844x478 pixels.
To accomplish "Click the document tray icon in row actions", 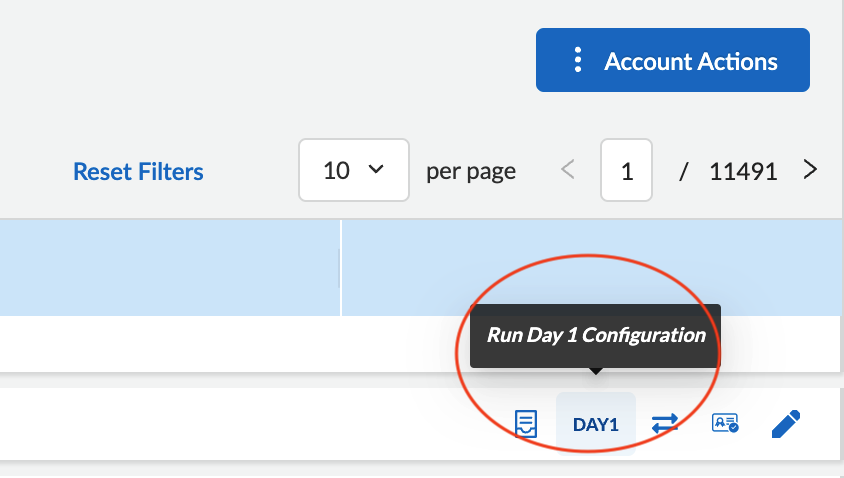I will coord(526,424).
